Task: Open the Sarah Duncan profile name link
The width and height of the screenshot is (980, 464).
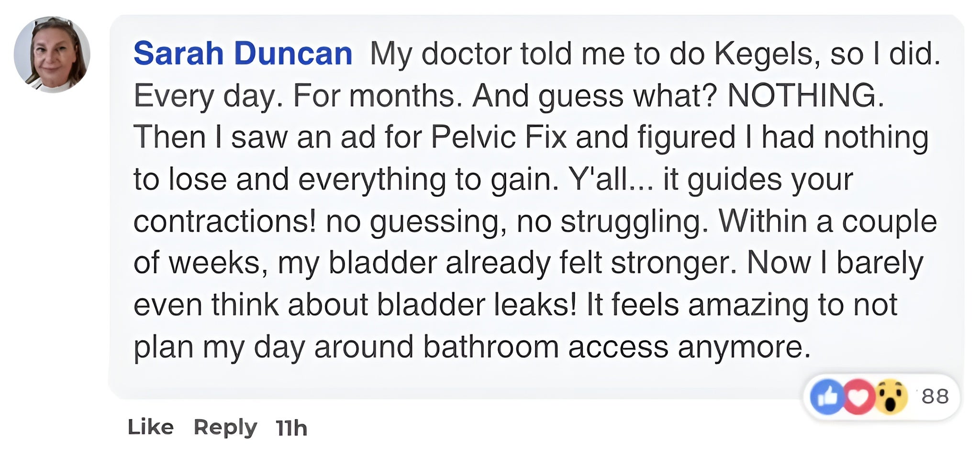Action: coord(243,53)
